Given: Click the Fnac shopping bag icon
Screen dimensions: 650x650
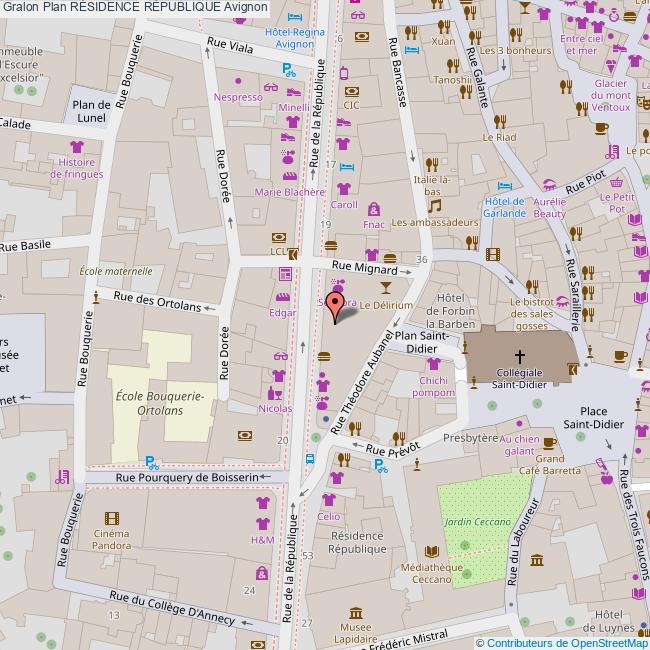Looking at the screenshot, I should (x=374, y=209).
